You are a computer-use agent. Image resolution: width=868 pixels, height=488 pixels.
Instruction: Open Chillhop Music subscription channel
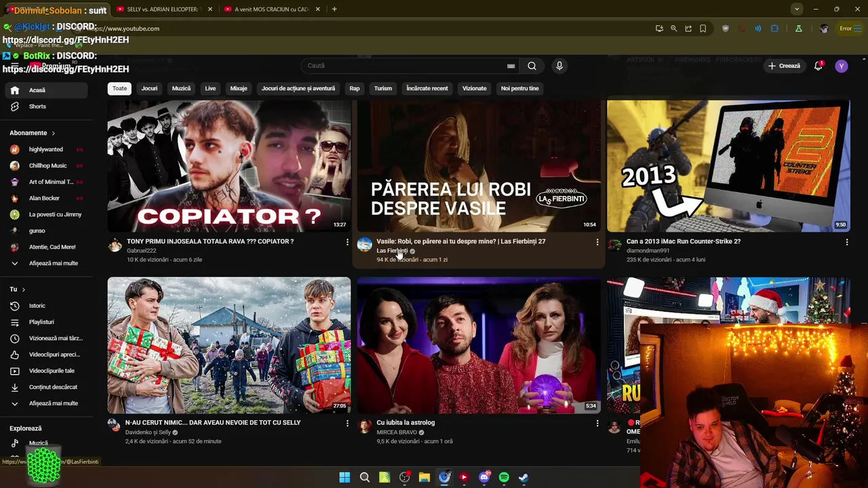[45, 166]
